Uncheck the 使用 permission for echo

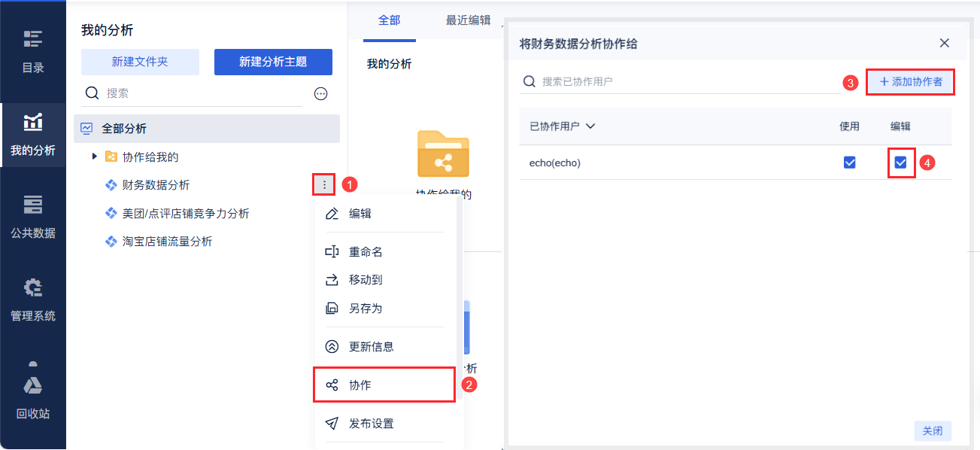tap(850, 163)
